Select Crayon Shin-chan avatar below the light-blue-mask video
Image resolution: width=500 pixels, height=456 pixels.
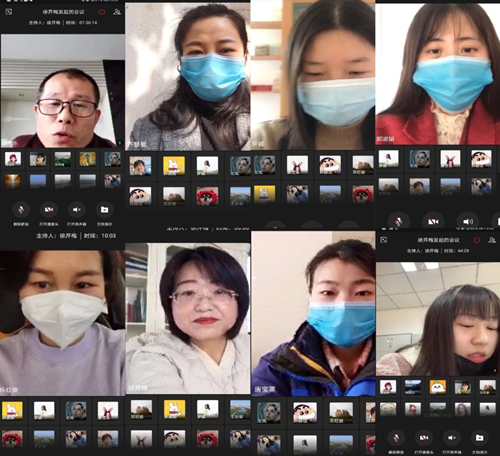pyautogui.click(x=330, y=165)
